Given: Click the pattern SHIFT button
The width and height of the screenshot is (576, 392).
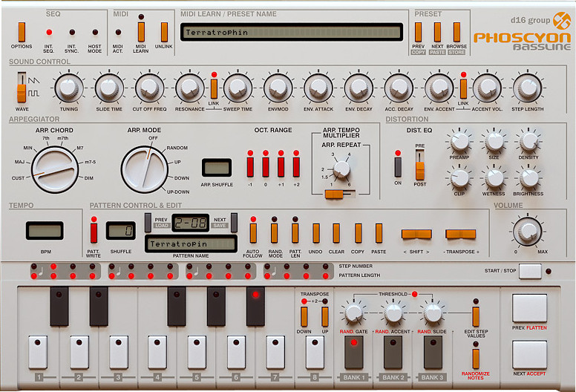Looking at the screenshot, I should pos(416,234).
